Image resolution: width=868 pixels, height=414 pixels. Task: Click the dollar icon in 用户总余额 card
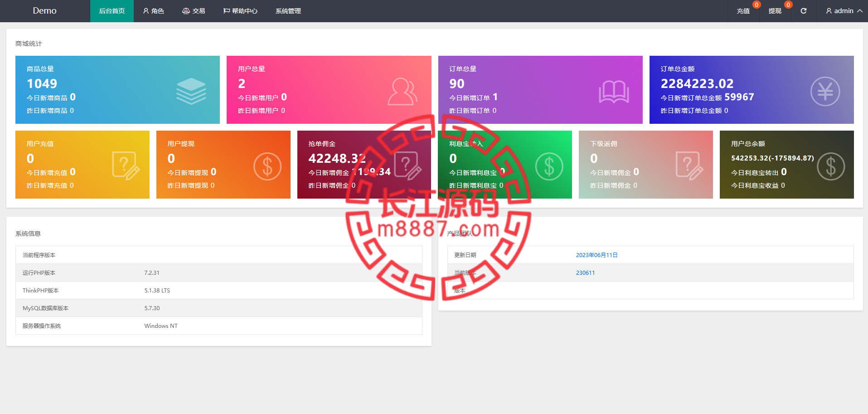point(831,166)
